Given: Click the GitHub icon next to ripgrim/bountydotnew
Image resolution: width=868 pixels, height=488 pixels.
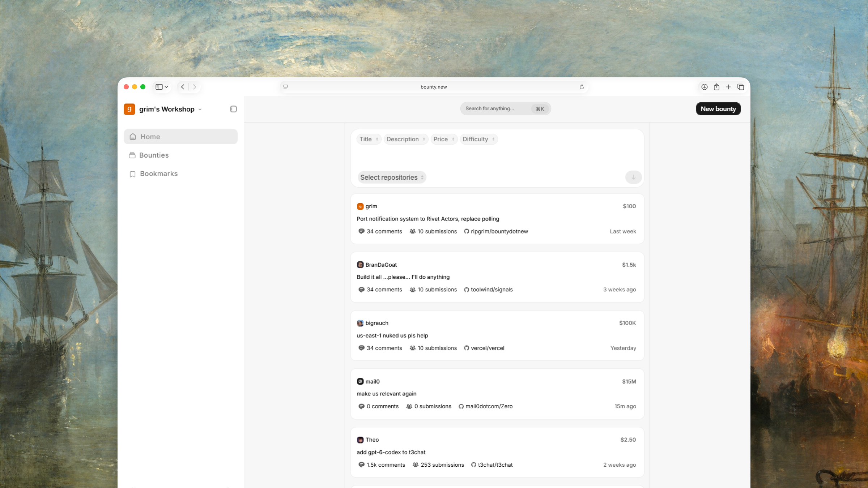Looking at the screenshot, I should 467,231.
